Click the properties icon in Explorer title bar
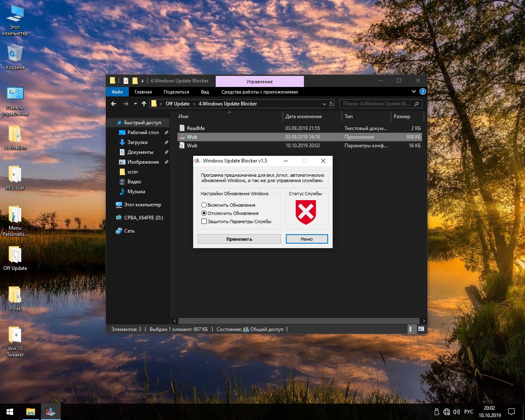 tap(126, 81)
